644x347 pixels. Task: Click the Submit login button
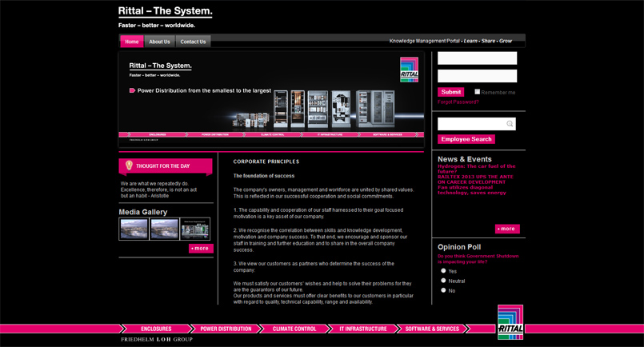coord(451,92)
